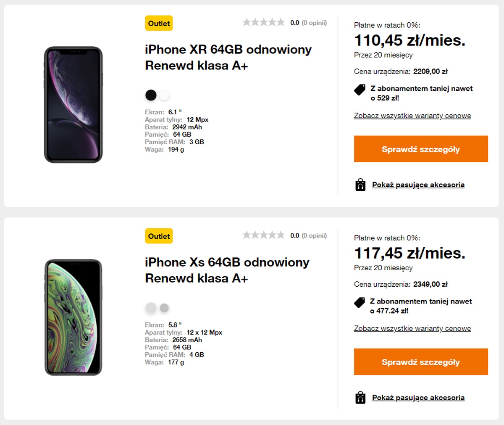Click the price tag icon for iPhone Xs
This screenshot has width=504, height=425.
click(x=360, y=302)
